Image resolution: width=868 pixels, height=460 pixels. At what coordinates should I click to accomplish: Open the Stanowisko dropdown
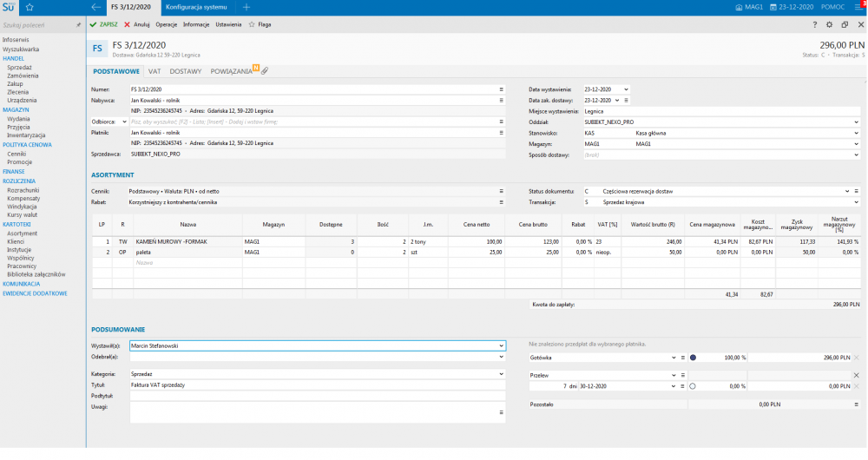pos(857,133)
